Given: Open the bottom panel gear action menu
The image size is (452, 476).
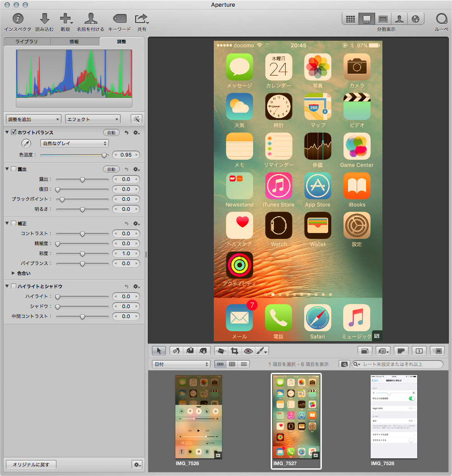Looking at the screenshot, I should [137, 465].
